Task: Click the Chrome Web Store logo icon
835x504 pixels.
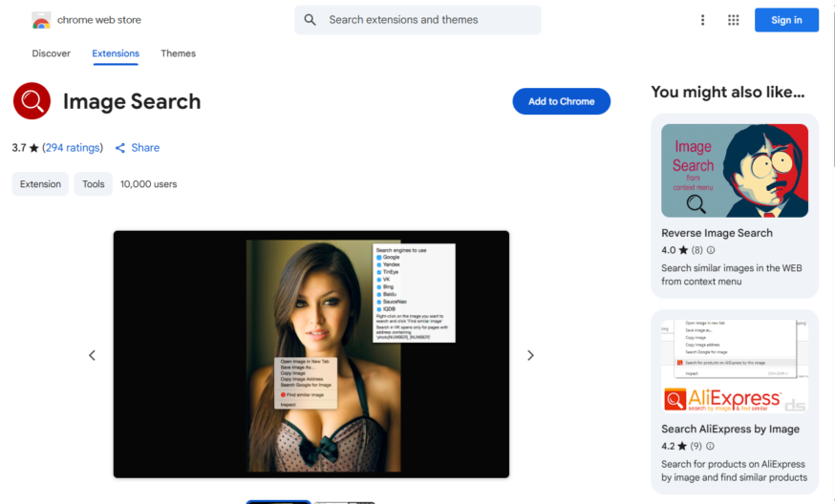Action: click(41, 20)
